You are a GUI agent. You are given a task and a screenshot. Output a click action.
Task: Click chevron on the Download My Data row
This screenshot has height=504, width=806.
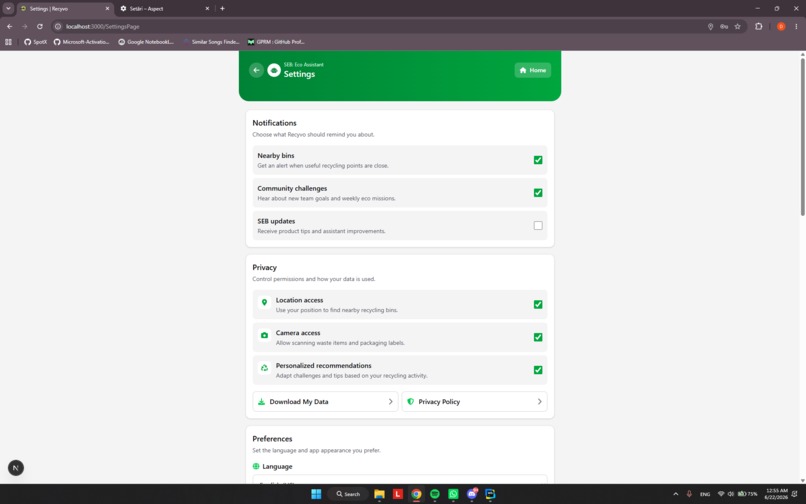(x=390, y=402)
